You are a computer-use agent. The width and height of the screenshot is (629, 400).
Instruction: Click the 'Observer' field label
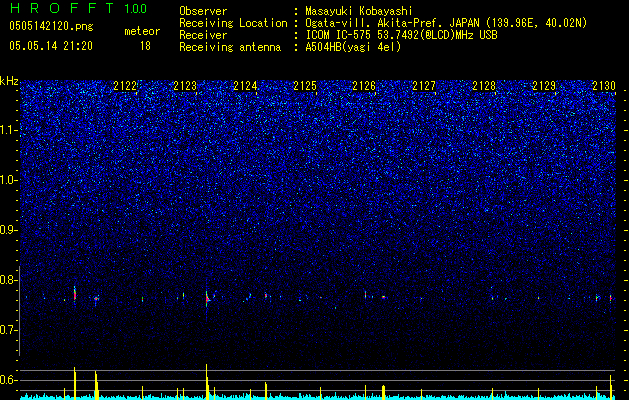coord(203,11)
